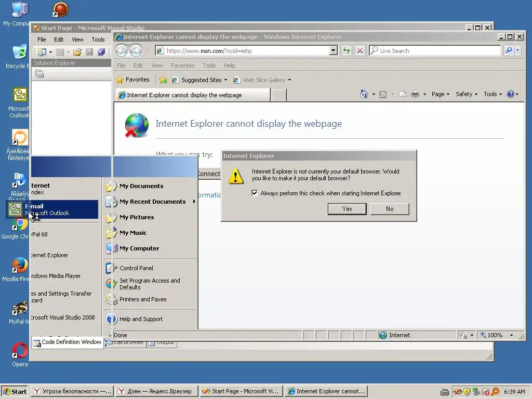The height and width of the screenshot is (399, 532).
Task: Open Printers and Faxes in Start menu
Action: point(151,299)
